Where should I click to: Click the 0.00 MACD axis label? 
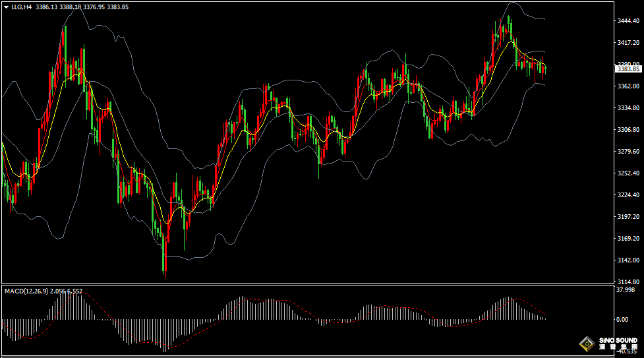pyautogui.click(x=622, y=320)
